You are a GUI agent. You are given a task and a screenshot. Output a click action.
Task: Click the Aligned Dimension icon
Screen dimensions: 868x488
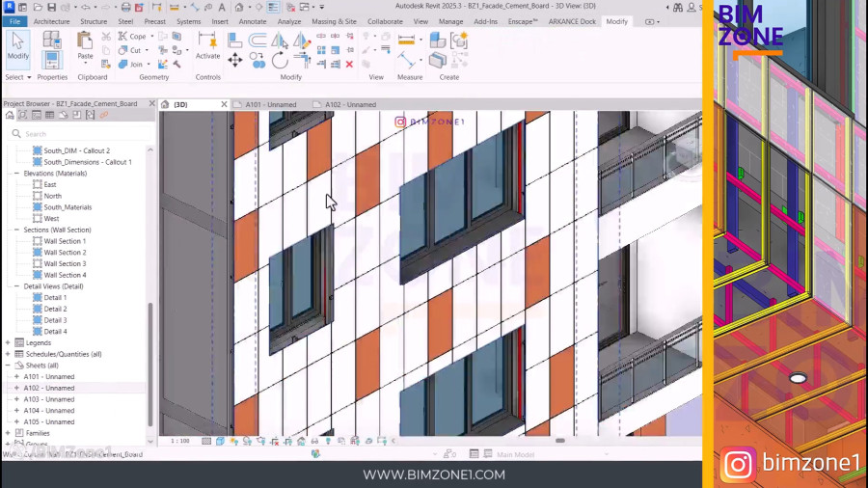pos(406,60)
